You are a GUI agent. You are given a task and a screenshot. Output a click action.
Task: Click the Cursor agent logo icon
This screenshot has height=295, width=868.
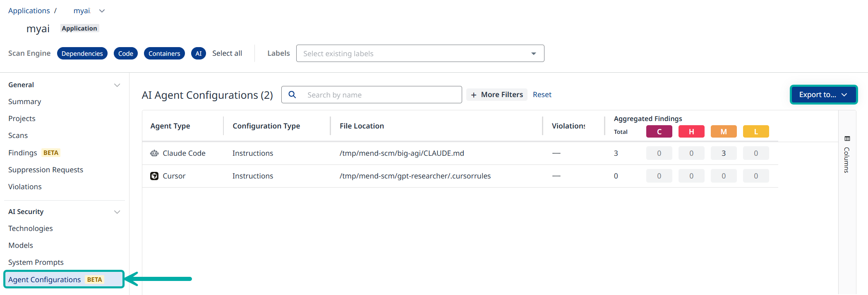coord(154,176)
